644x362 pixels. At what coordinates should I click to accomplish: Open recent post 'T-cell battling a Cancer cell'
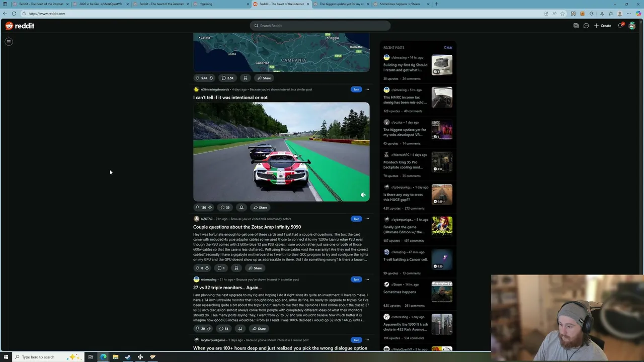406,259
